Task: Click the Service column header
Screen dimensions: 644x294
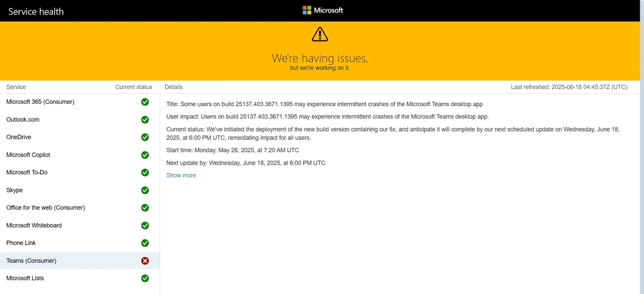Action: point(16,87)
